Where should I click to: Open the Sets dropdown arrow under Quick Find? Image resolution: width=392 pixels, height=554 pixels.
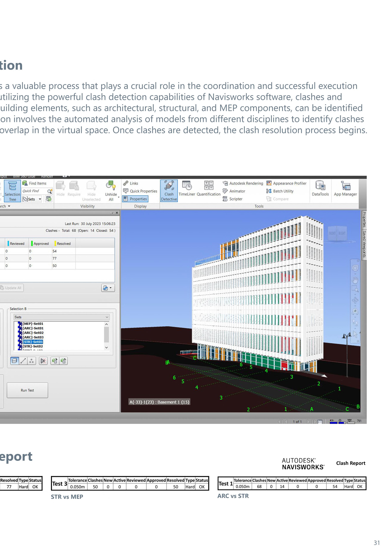tap(40, 199)
